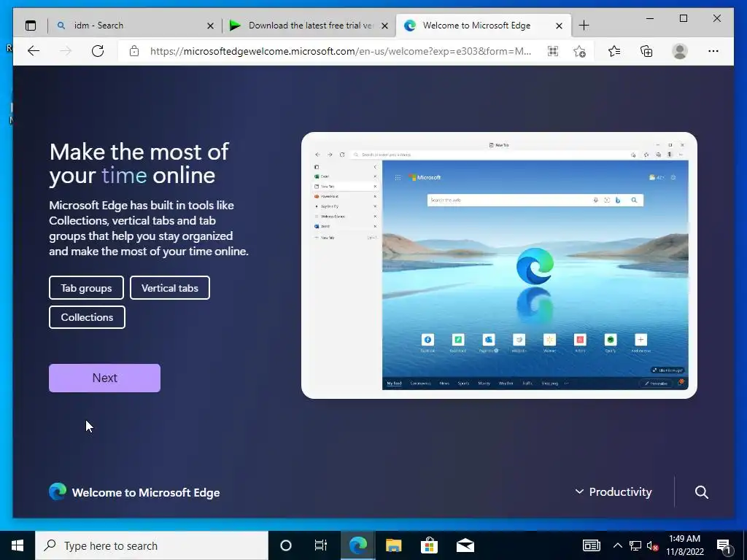Click the Collections page button
Screen dimensions: 747x560
coord(88,317)
